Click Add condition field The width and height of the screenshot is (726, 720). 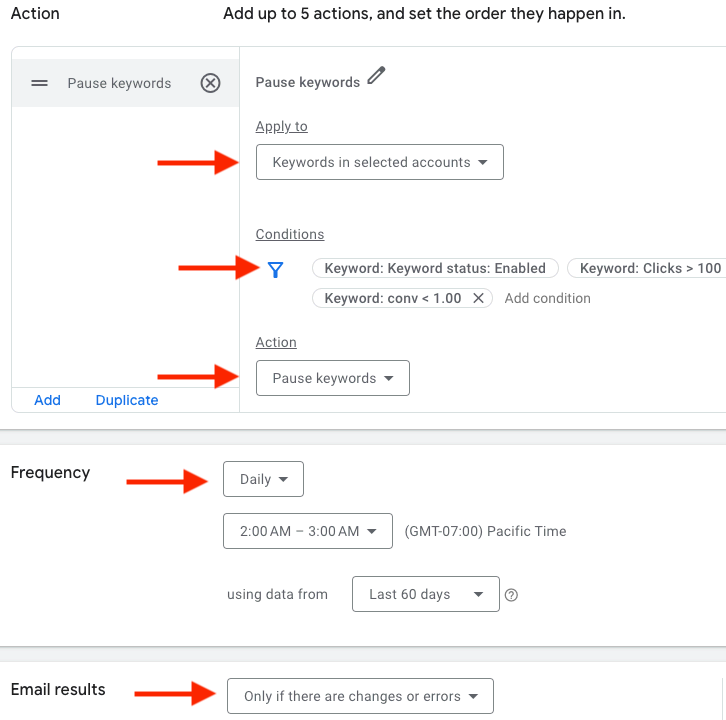tap(547, 298)
